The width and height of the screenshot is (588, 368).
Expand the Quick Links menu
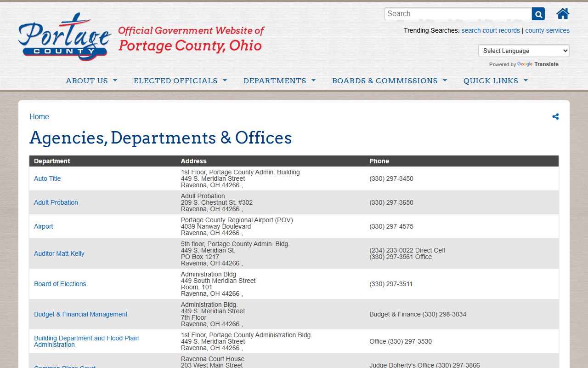[x=495, y=80]
